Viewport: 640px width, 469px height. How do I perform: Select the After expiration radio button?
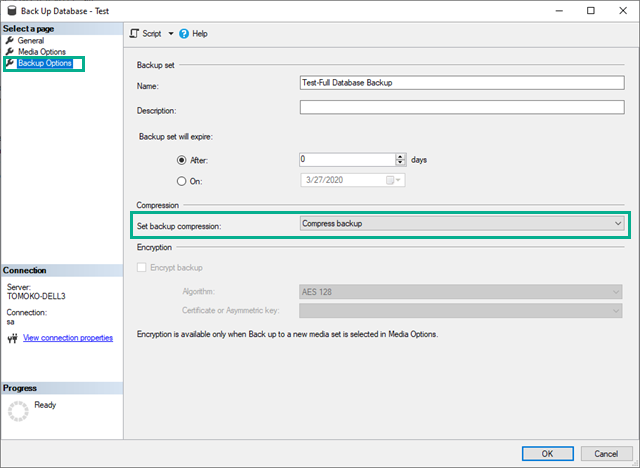pyautogui.click(x=182, y=160)
